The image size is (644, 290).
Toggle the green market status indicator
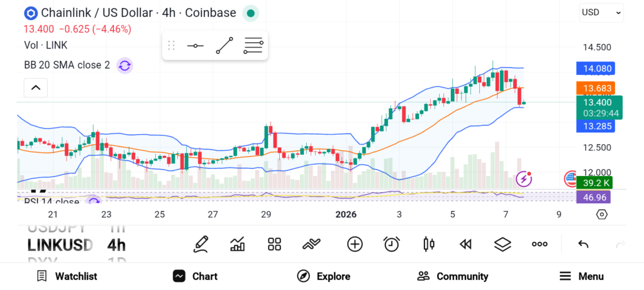250,13
